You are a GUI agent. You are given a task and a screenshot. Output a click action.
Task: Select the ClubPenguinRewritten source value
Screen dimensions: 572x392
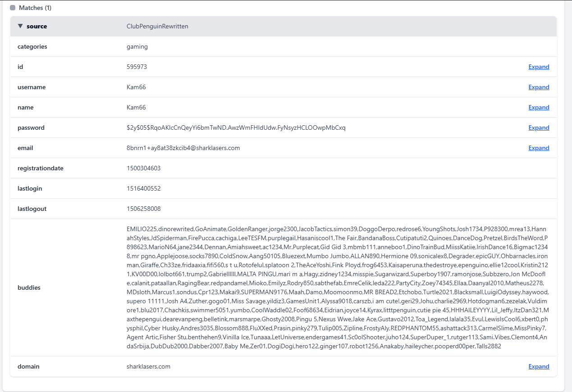[157, 26]
